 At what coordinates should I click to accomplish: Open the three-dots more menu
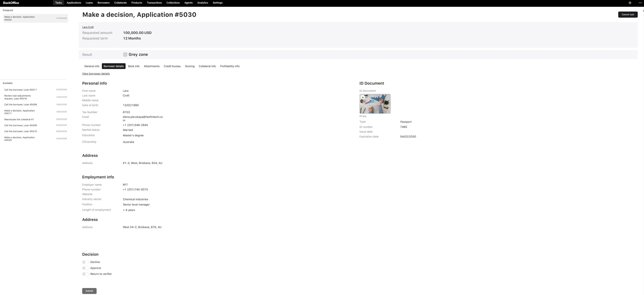click(x=640, y=3)
